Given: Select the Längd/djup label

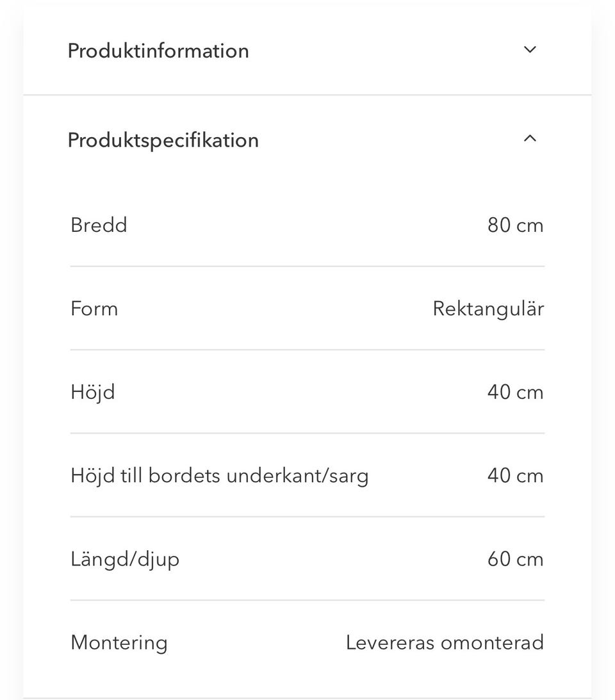Looking at the screenshot, I should (125, 559).
